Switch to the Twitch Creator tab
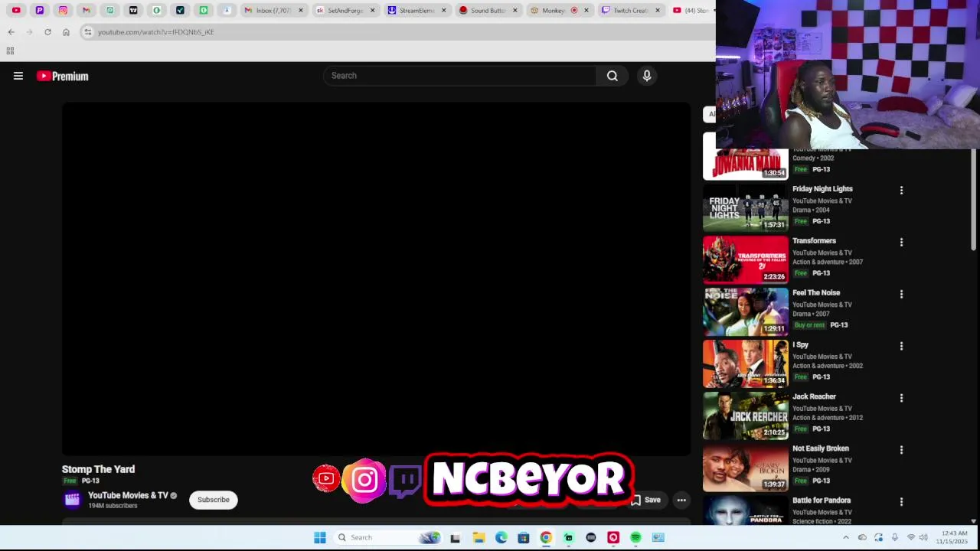 pyautogui.click(x=630, y=10)
